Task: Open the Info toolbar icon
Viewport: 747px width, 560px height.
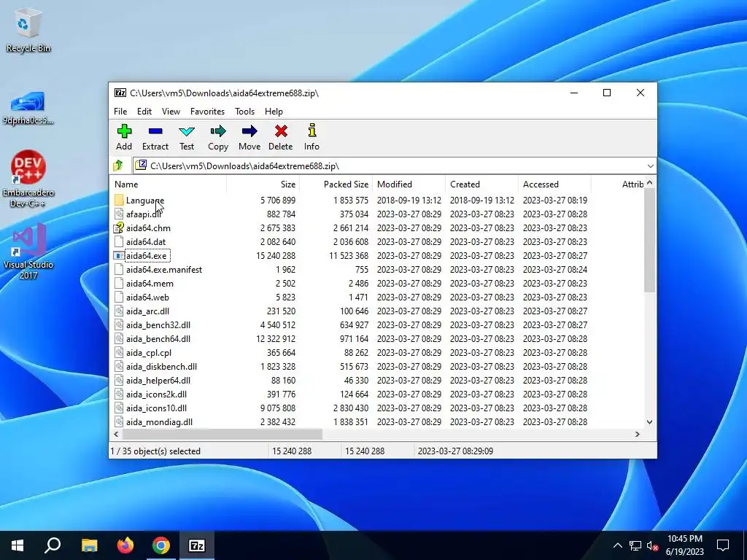Action: click(x=312, y=131)
